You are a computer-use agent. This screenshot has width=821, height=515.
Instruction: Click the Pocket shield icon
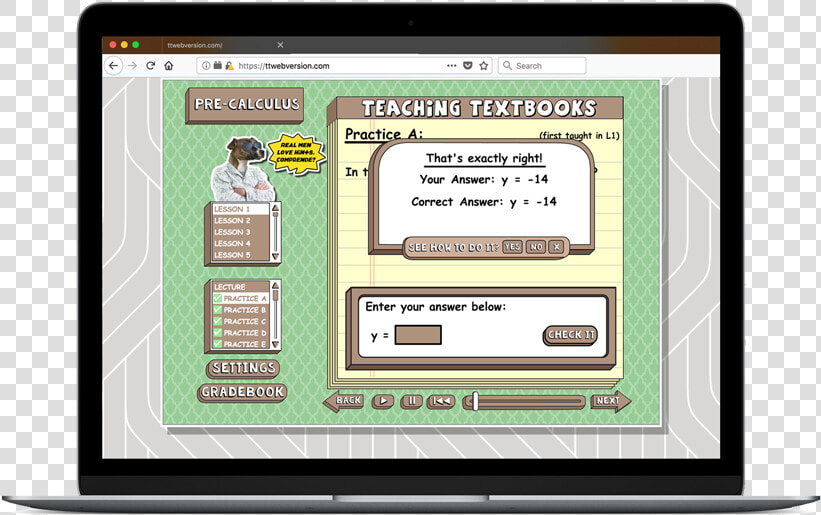(x=468, y=66)
